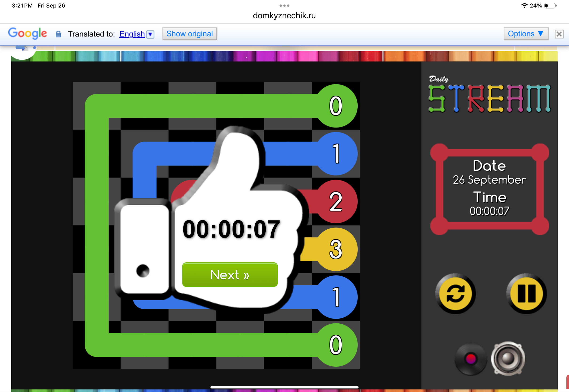
Task: Click the bottom green 0 node
Action: point(336,345)
